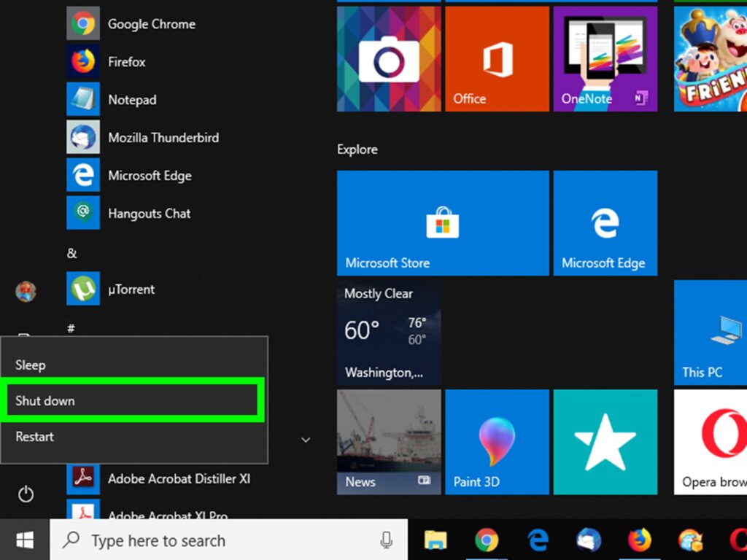
Task: Click the Windows Start button
Action: click(x=25, y=540)
